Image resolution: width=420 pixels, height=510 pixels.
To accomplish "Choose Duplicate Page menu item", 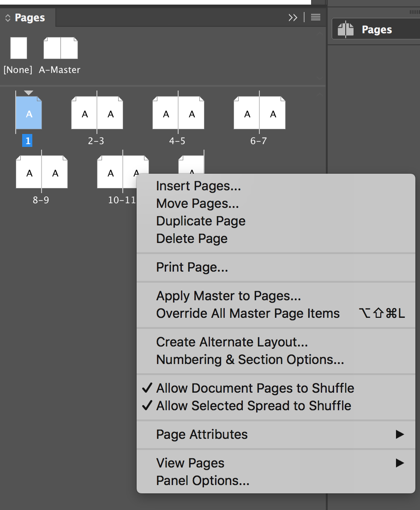I will click(201, 221).
